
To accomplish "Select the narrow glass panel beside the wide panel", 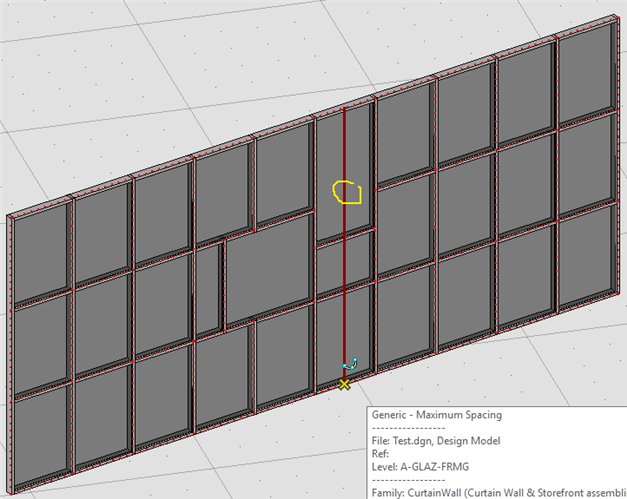I will (x=208, y=289).
